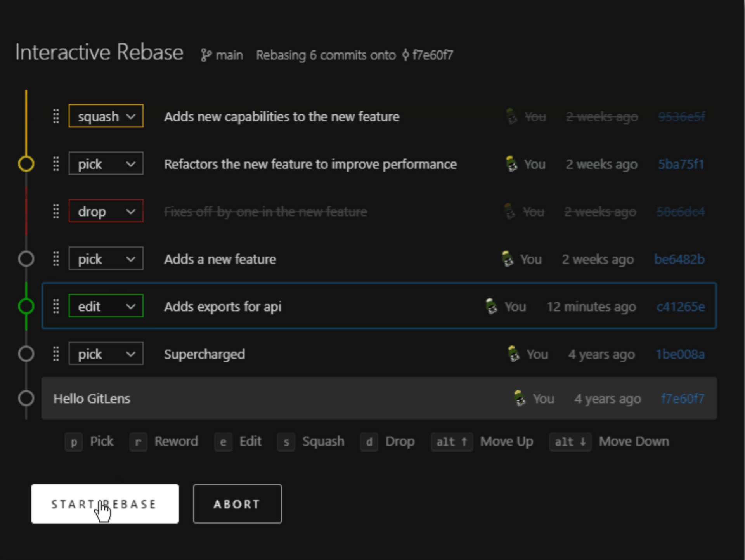The image size is (745, 560).
Task: Open commit c41265e via its hash link
Action: [681, 306]
